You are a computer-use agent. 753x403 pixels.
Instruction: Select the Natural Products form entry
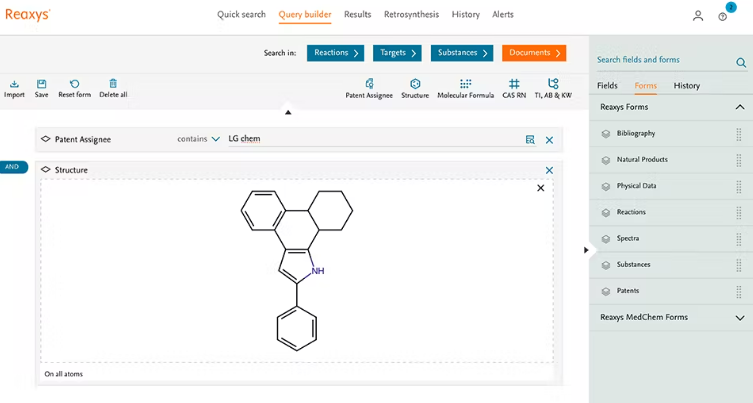pos(642,159)
